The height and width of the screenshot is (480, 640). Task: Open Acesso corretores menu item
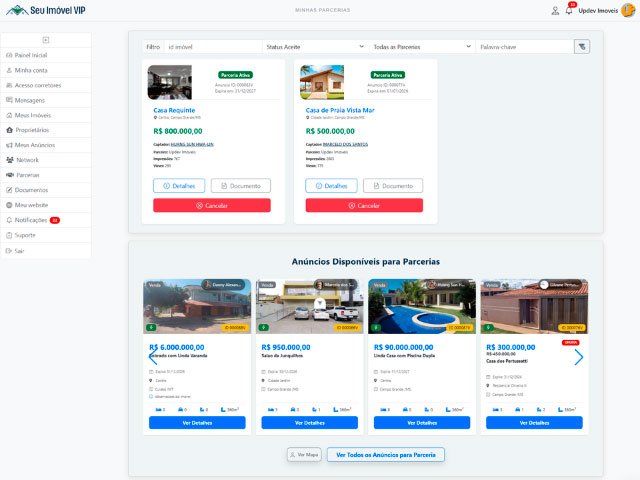(46, 85)
